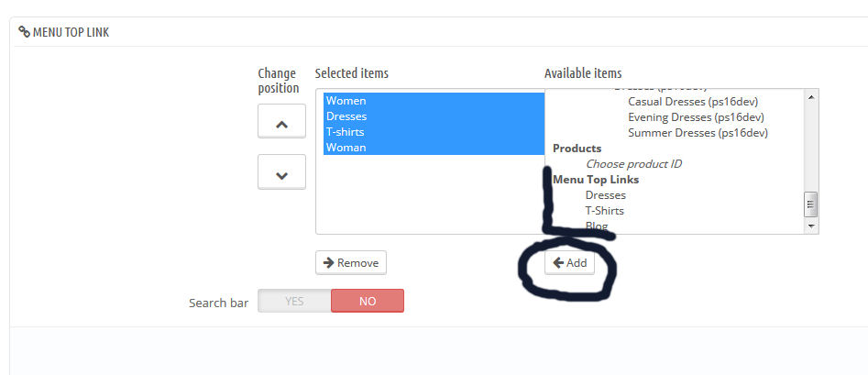Click scroll down arrow in Available items
Image resolution: width=868 pixels, height=375 pixels.
810,226
